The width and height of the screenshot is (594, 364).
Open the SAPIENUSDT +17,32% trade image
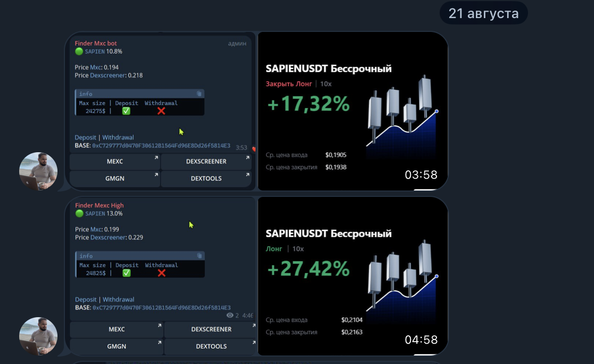pyautogui.click(x=352, y=111)
